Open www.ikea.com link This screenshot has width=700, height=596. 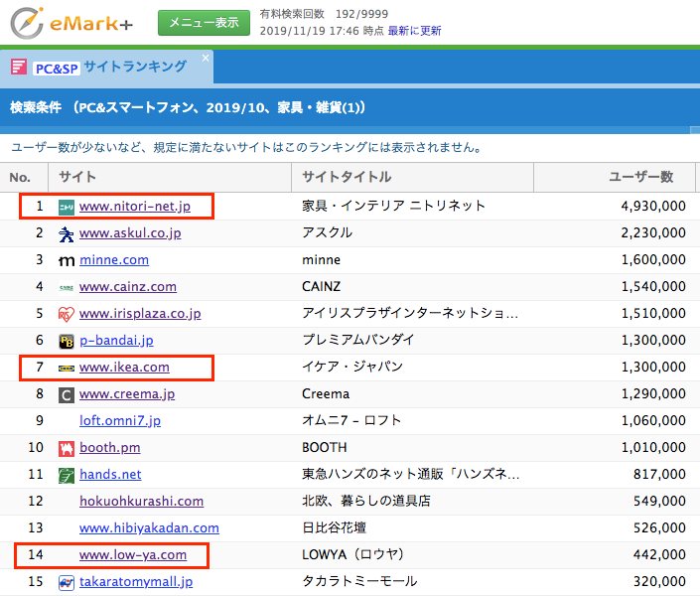pos(124,368)
